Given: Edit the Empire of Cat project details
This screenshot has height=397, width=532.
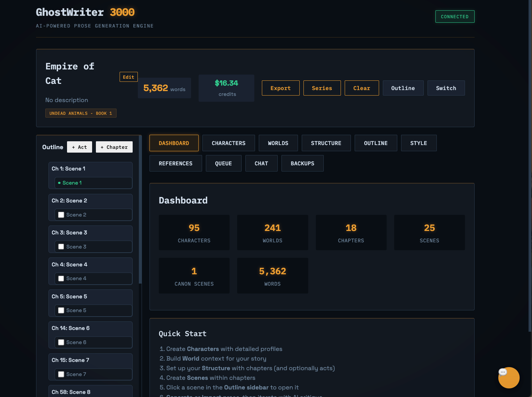Looking at the screenshot, I should [128, 77].
